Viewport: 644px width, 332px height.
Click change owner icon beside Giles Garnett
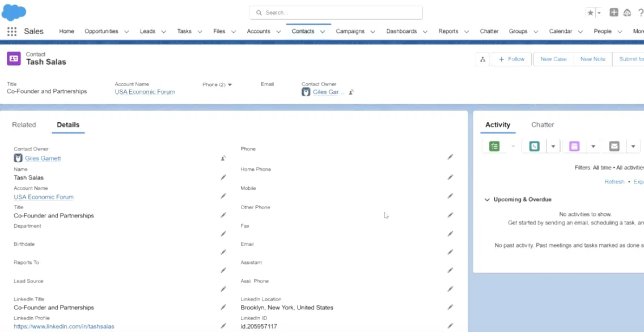223,158
